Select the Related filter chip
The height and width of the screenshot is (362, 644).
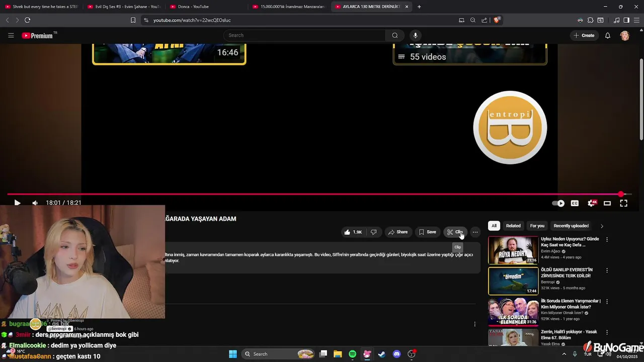tap(513, 226)
